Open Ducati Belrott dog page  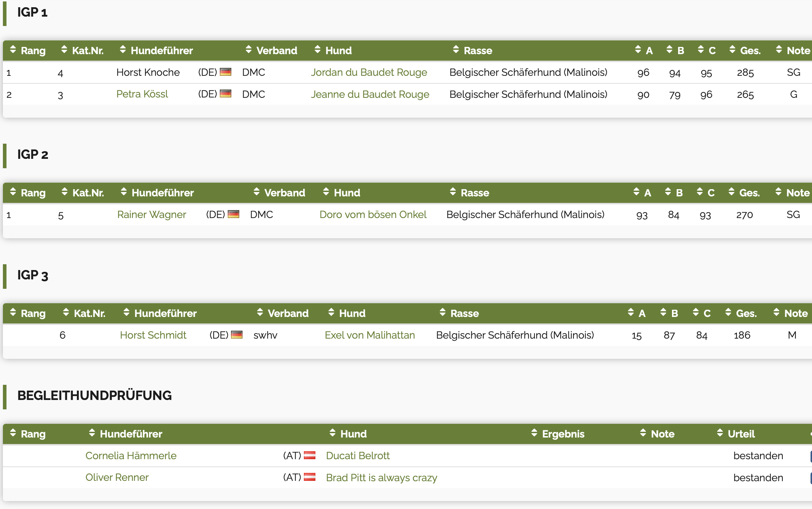pyautogui.click(x=358, y=456)
